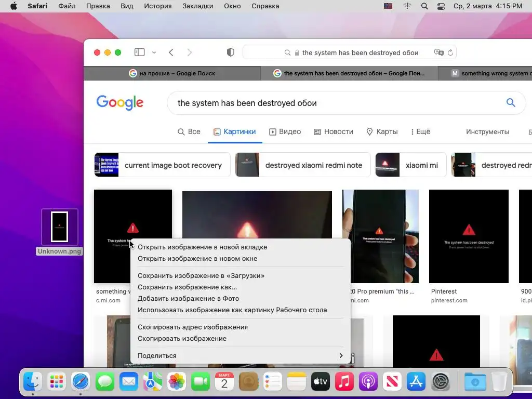Open Podcasts from the Dock
This screenshot has width=532, height=399.
pos(368,382)
